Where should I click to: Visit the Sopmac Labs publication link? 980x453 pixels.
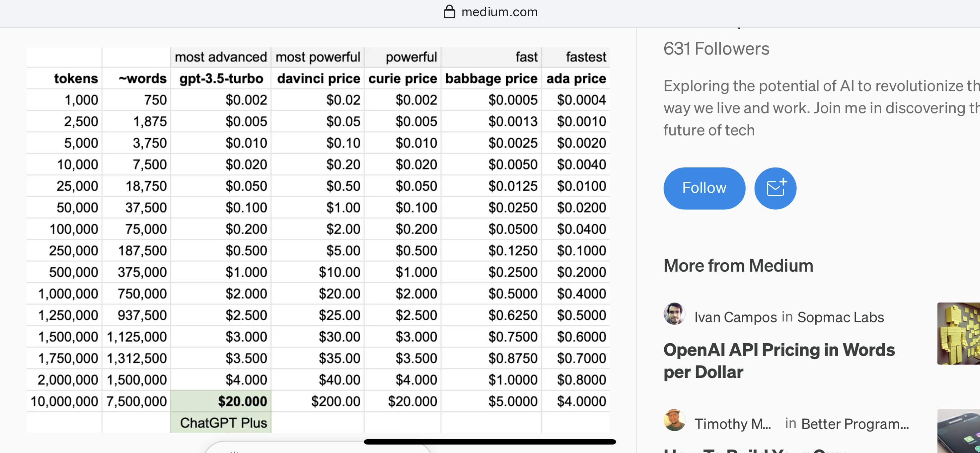(840, 317)
